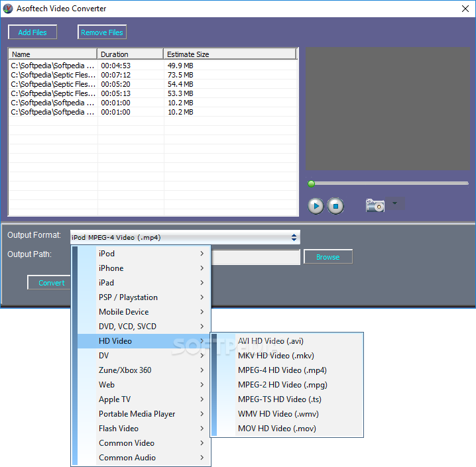476x467 pixels.
Task: Open the iPod format submenu
Action: click(144, 254)
